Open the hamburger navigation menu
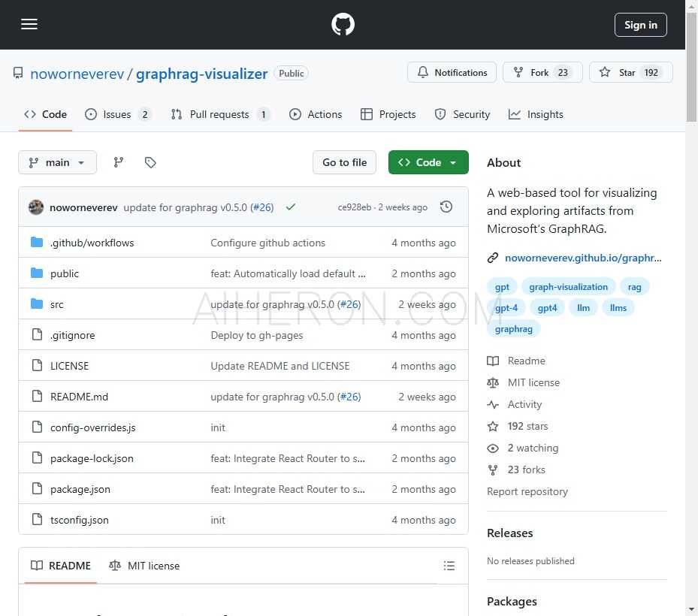 pos(29,25)
